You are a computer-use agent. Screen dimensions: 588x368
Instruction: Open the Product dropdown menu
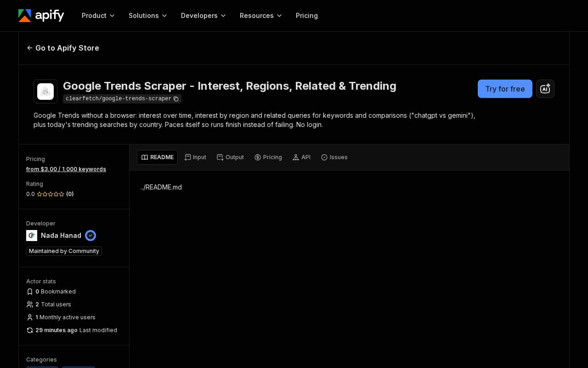98,16
